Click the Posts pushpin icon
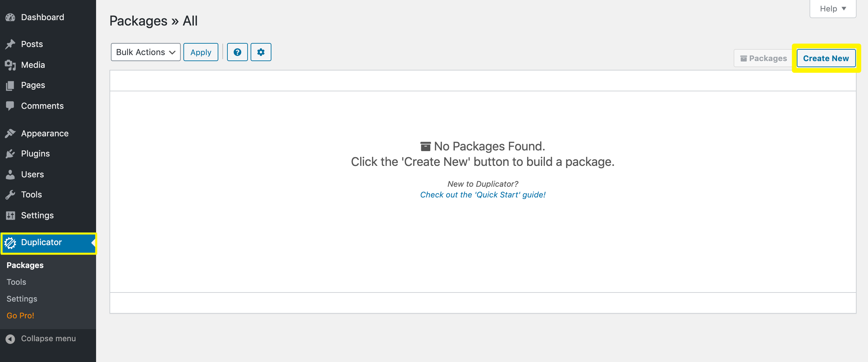Screen dimensions: 868x362 [10, 44]
